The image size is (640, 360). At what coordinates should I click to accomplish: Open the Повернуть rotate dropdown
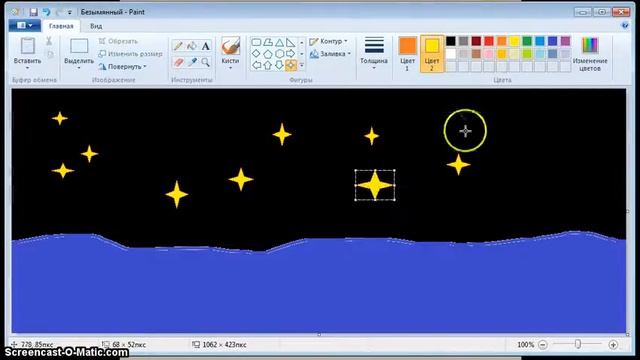122,67
